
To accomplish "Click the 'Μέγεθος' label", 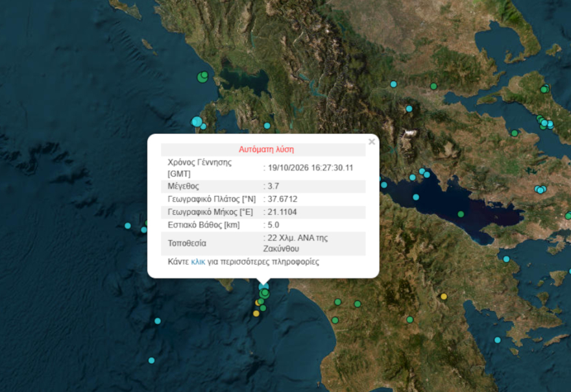I will [183, 186].
